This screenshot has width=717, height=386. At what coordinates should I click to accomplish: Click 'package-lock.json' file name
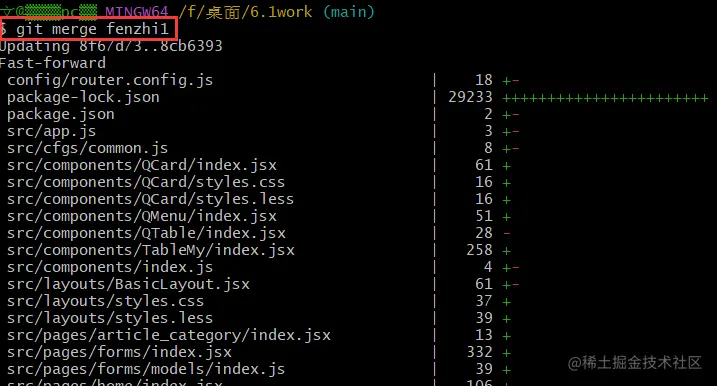click(x=83, y=97)
